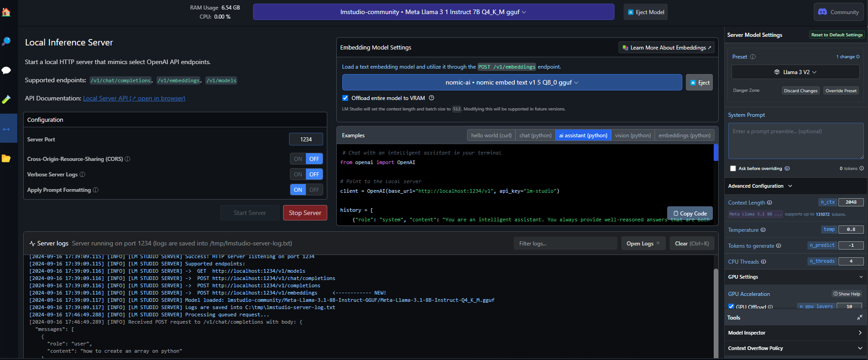Select the ai assistant (python) tab
The image size is (868, 360).
[x=583, y=135]
